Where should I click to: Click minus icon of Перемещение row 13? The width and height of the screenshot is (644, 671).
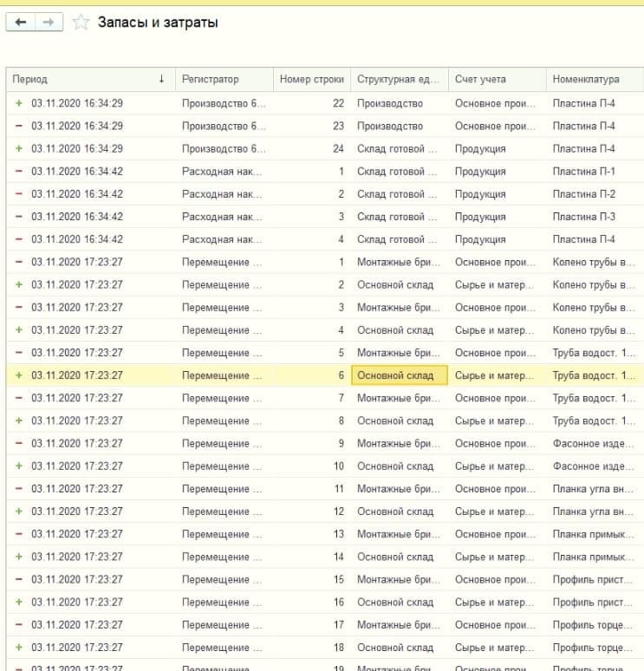(19, 534)
